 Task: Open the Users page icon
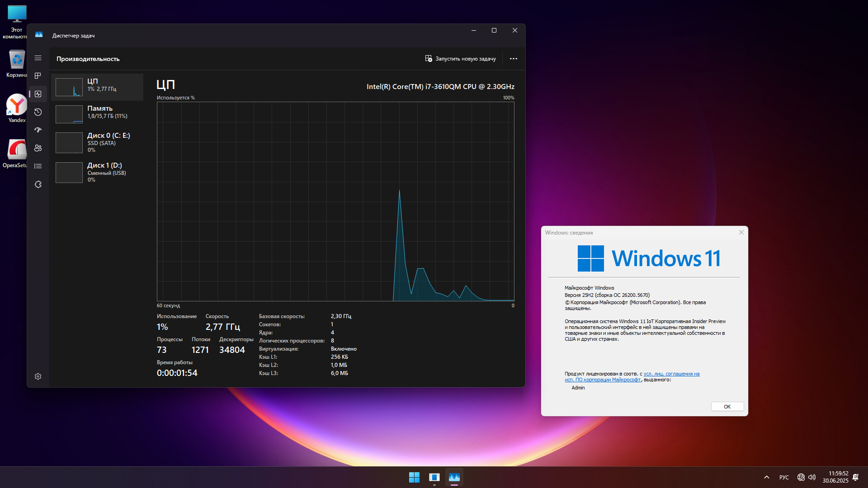coord(38,148)
